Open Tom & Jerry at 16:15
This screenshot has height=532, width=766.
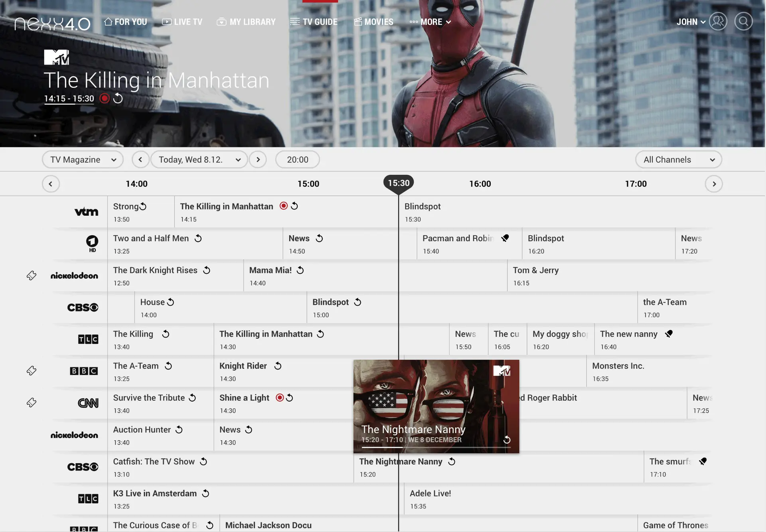tap(610, 276)
